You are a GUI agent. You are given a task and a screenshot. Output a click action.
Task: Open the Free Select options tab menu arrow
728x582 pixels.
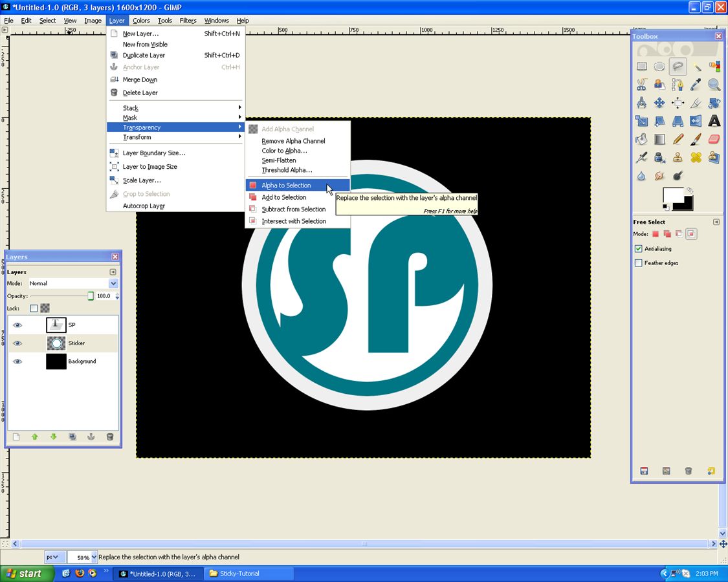(x=716, y=222)
